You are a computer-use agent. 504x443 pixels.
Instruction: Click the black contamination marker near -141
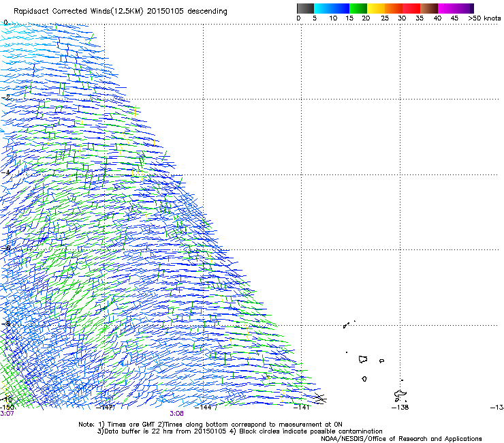[320, 398]
